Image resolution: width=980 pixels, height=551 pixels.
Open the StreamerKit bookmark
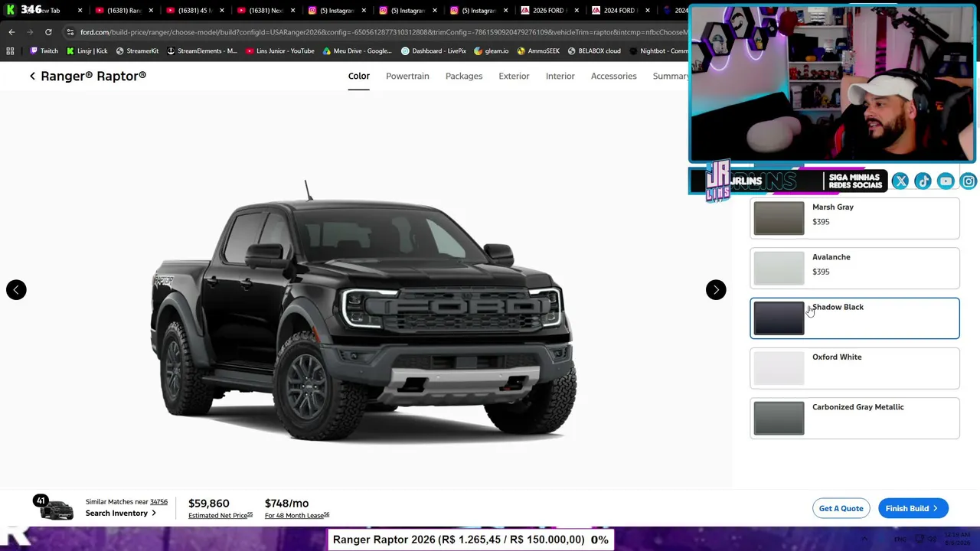pos(138,51)
